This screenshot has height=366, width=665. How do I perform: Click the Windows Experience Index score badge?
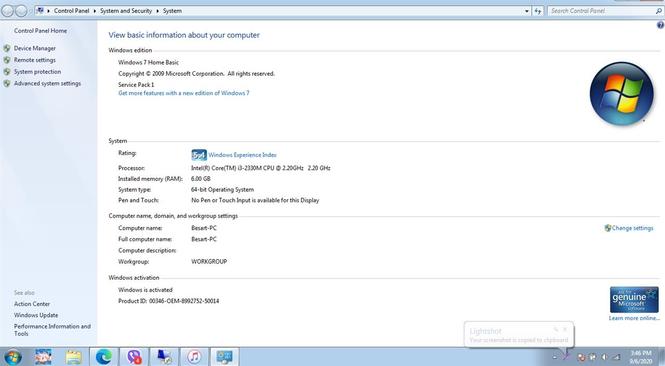pos(199,155)
